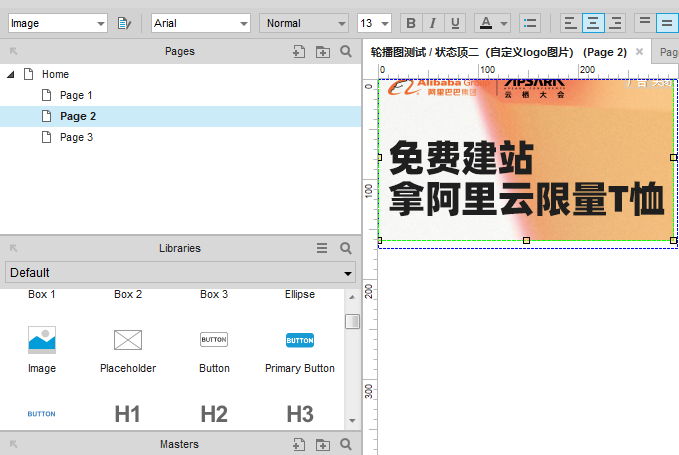Viewport: 679px width, 455px height.
Task: Select the H1 heading widget
Action: [127, 414]
